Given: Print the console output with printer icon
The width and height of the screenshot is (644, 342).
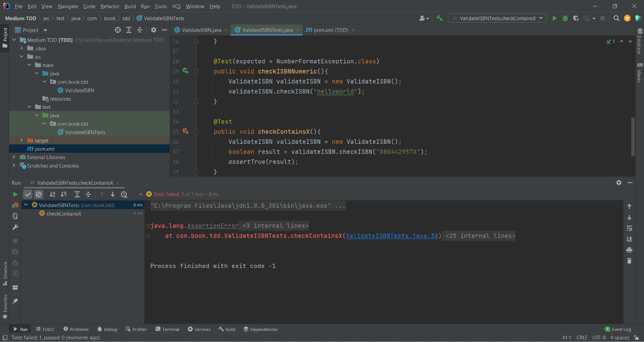Looking at the screenshot, I should (x=629, y=250).
